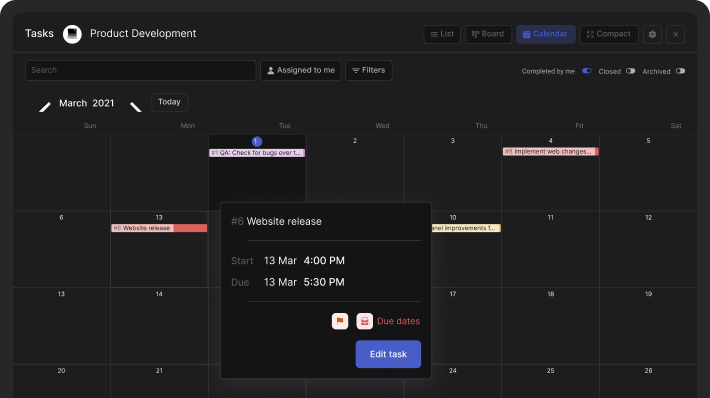710x398 pixels.
Task: Select highlighted day 1 in calendar
Action: click(x=257, y=141)
